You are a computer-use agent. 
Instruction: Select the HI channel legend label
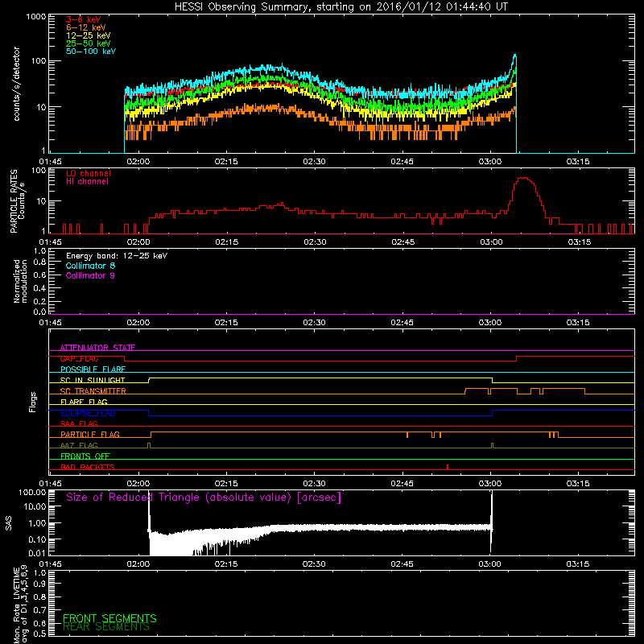(x=87, y=182)
